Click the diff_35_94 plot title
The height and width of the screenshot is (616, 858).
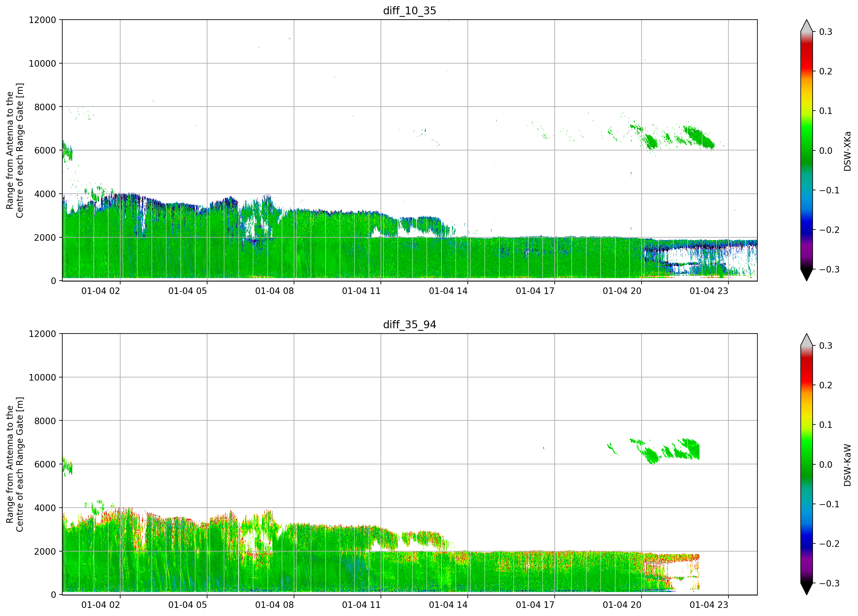point(410,325)
